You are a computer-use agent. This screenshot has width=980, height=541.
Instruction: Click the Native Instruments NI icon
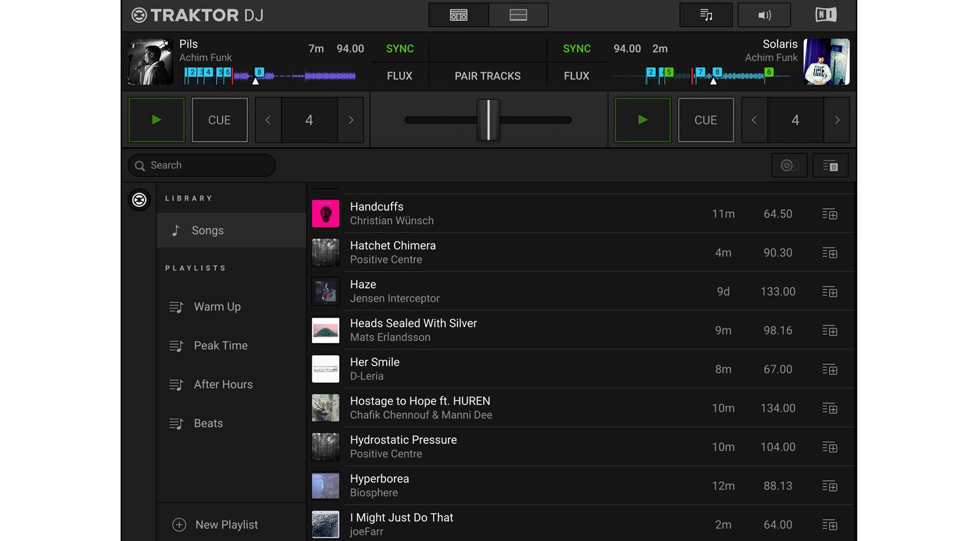point(826,15)
